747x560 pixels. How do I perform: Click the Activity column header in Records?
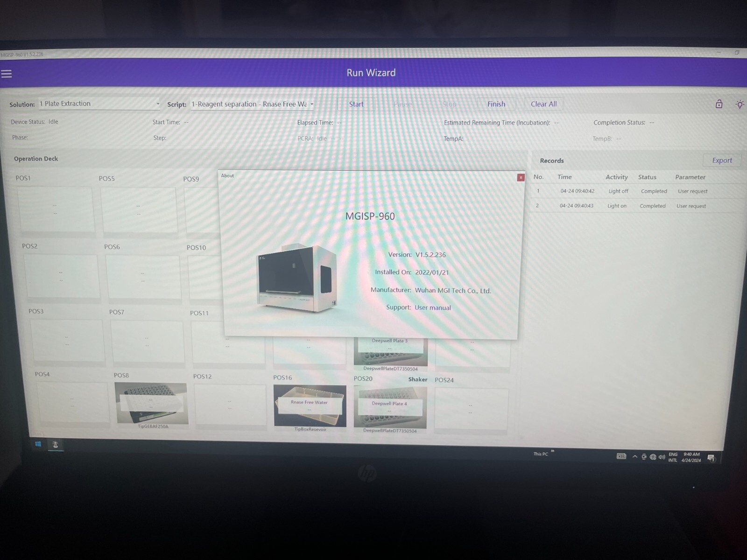pyautogui.click(x=617, y=177)
